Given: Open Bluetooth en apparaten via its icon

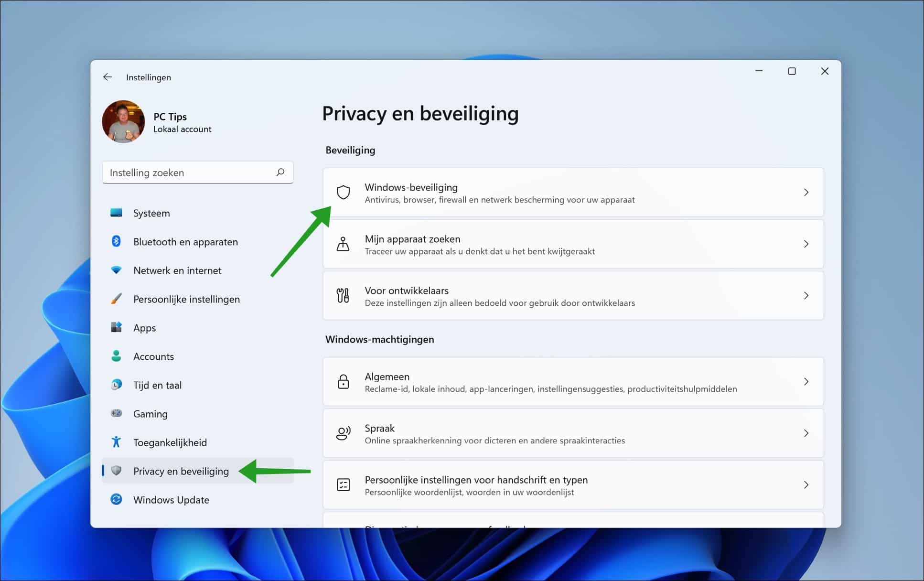Looking at the screenshot, I should [116, 242].
